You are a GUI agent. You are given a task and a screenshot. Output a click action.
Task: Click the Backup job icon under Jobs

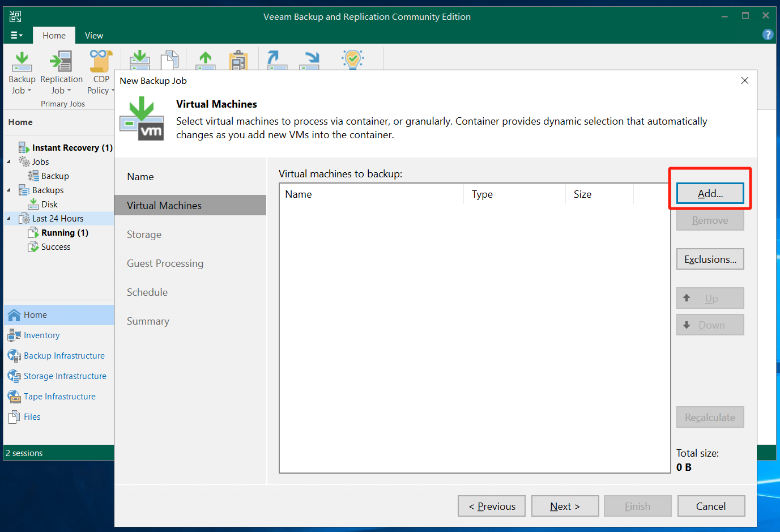point(33,176)
